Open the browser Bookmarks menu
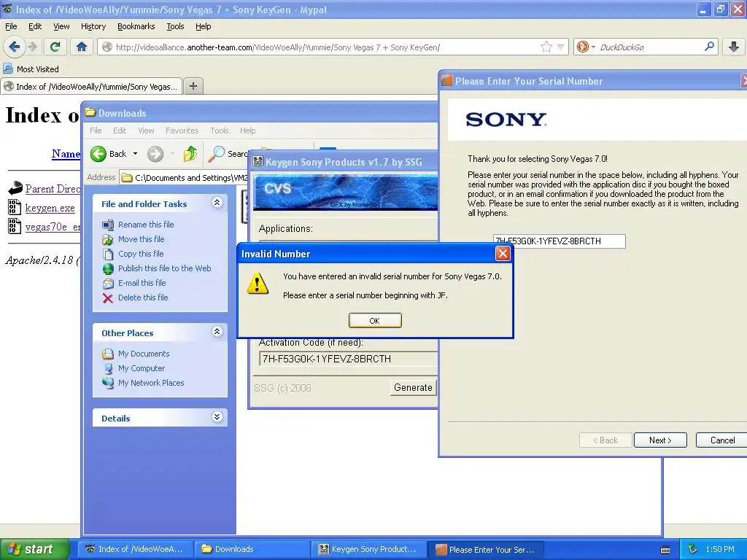This screenshot has width=747, height=560. (x=136, y=26)
